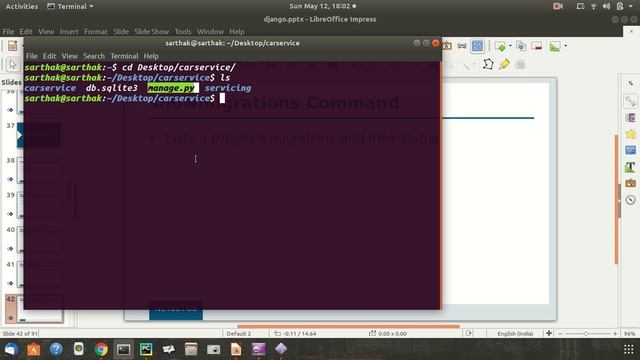Click Activities button in top bar
640x360 pixels.
22,6
